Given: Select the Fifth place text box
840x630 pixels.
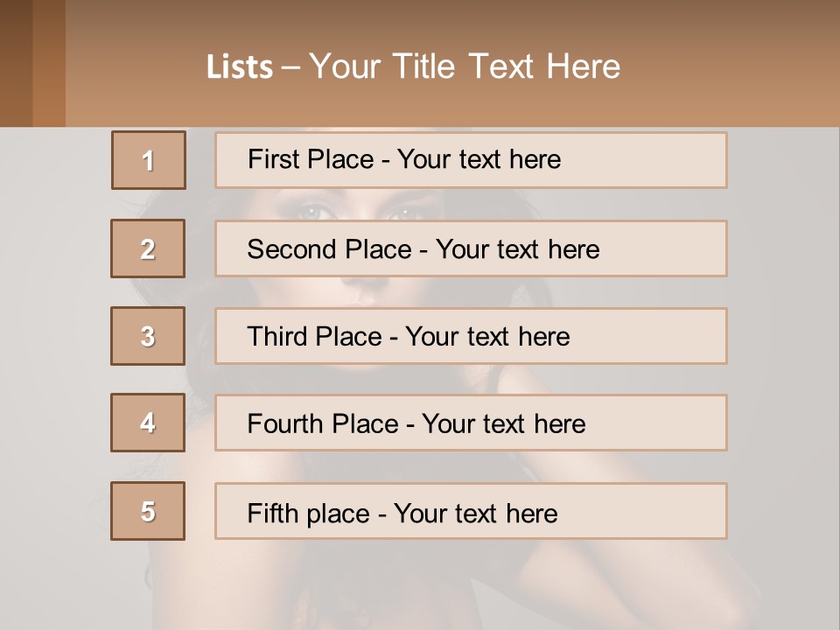Looking at the screenshot, I should tap(471, 511).
